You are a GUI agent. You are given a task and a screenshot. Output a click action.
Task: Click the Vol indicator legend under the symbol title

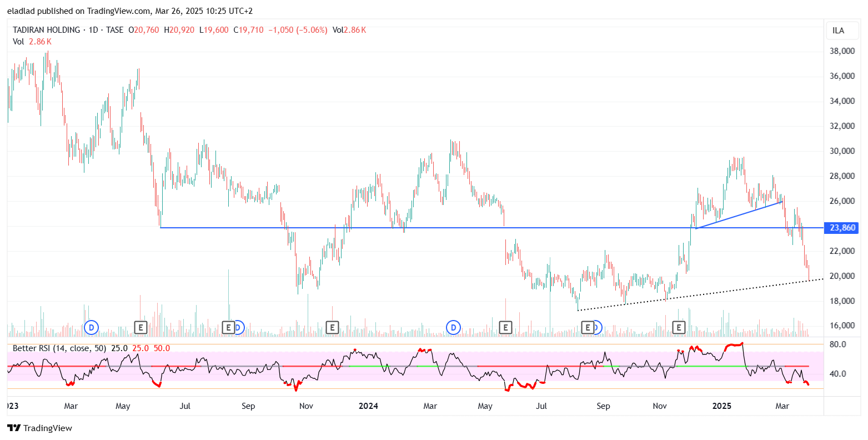click(32, 42)
